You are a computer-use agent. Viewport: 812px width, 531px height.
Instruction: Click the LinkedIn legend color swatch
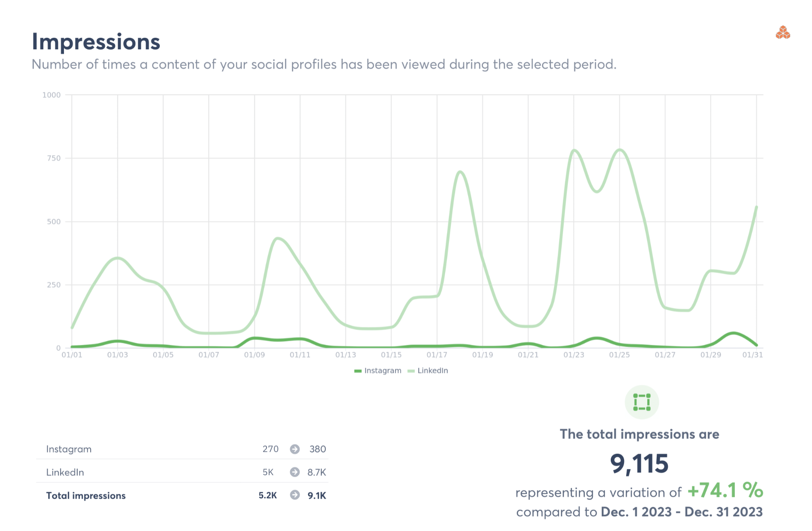point(411,371)
